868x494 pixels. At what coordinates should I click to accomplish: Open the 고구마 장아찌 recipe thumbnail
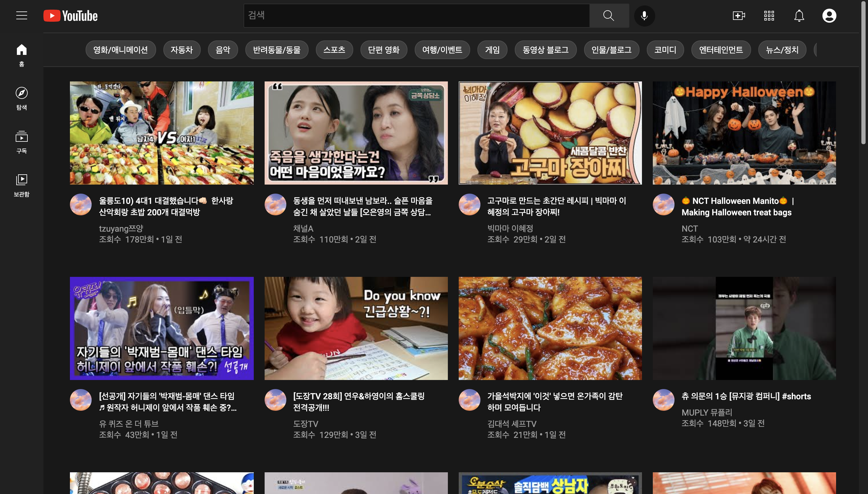[550, 133]
